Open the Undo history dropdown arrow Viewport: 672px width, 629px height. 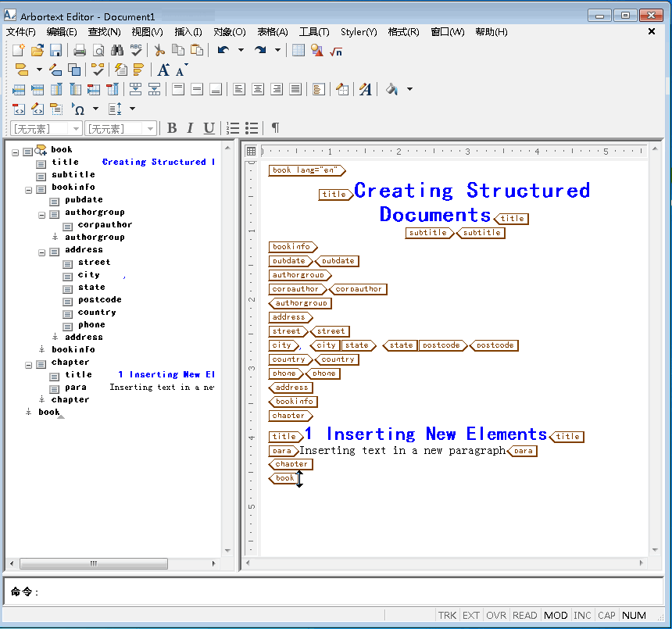pyautogui.click(x=241, y=50)
